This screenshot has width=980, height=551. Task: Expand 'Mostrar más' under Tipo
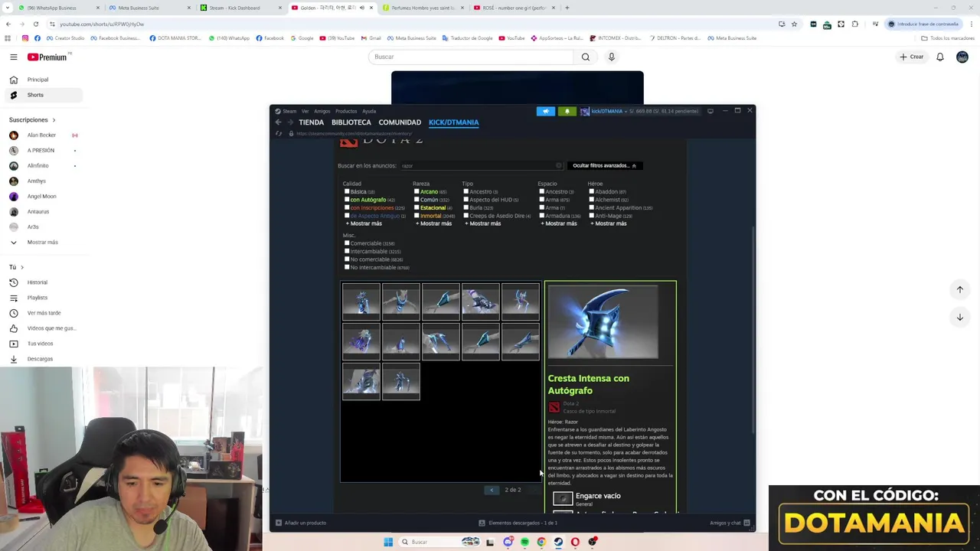pyautogui.click(x=483, y=223)
